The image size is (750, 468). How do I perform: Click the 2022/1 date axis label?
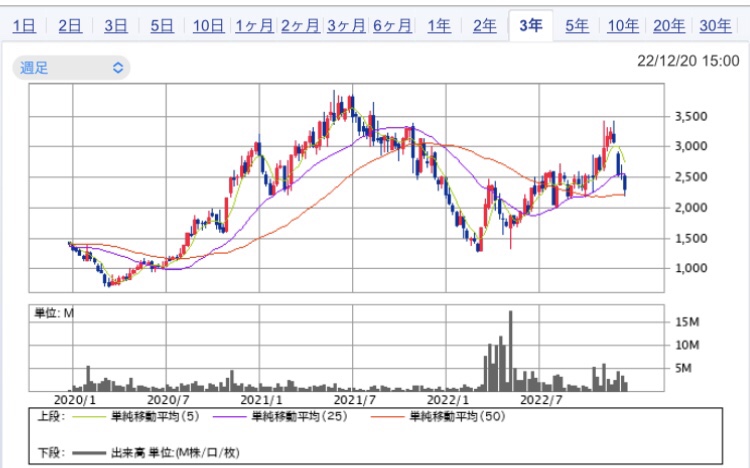[448, 400]
